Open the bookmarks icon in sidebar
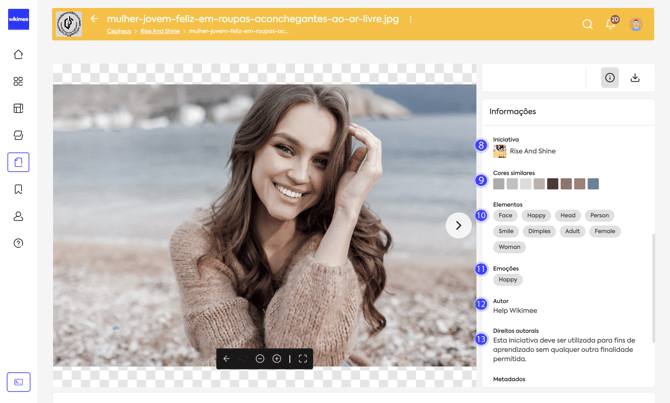This screenshot has width=670, height=403. [x=18, y=189]
